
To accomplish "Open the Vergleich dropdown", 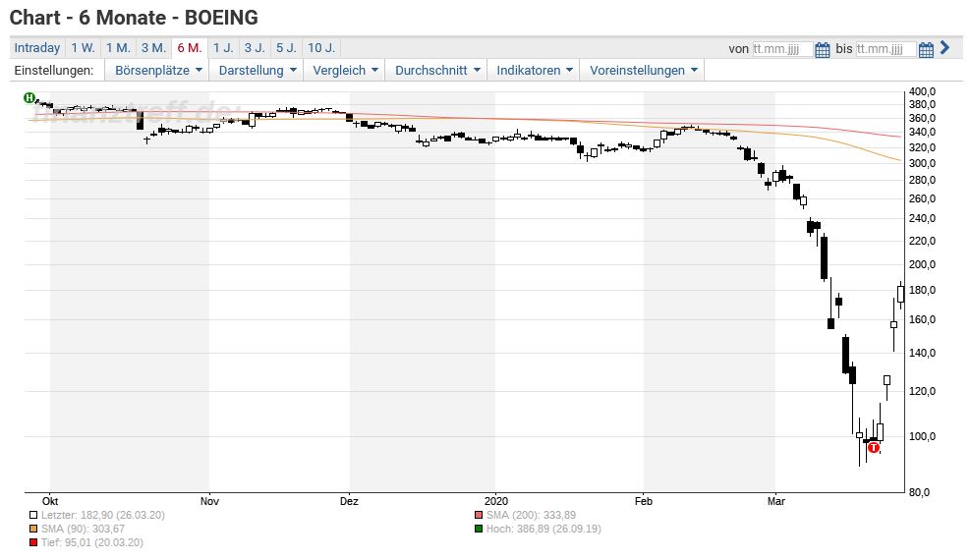I will (x=345, y=70).
